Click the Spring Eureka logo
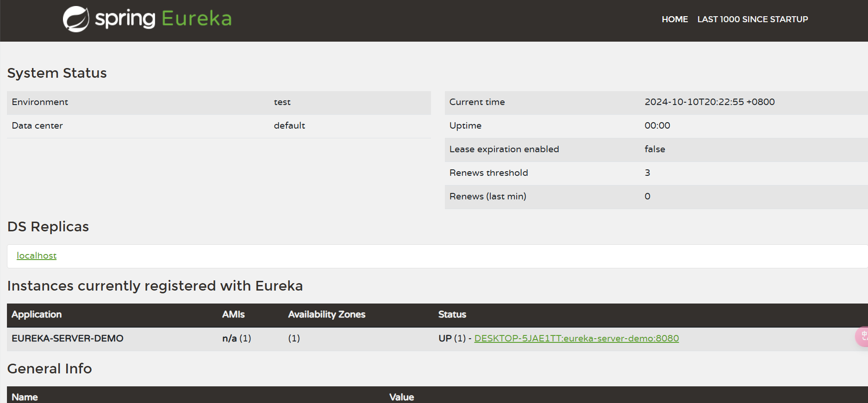The height and width of the screenshot is (403, 868). (147, 19)
